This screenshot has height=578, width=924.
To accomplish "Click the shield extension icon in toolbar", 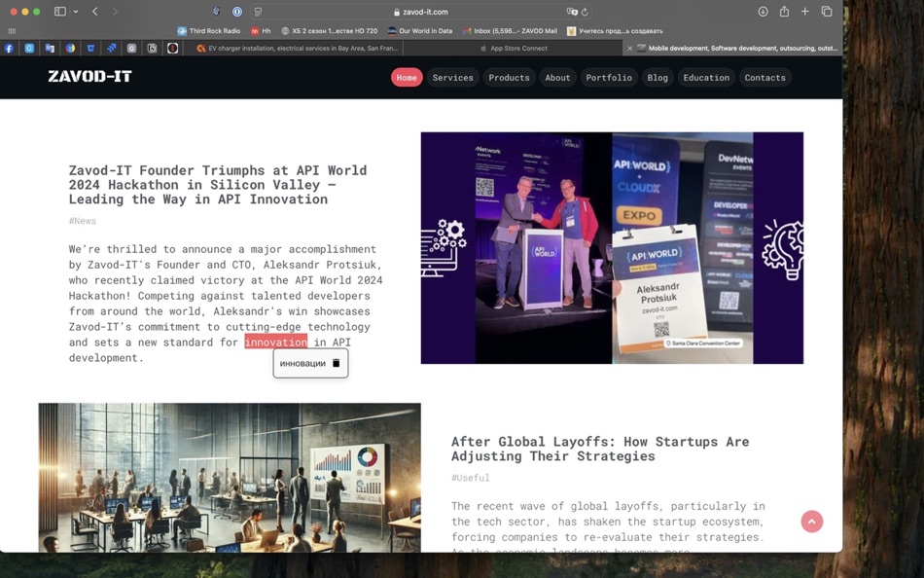I will point(216,12).
